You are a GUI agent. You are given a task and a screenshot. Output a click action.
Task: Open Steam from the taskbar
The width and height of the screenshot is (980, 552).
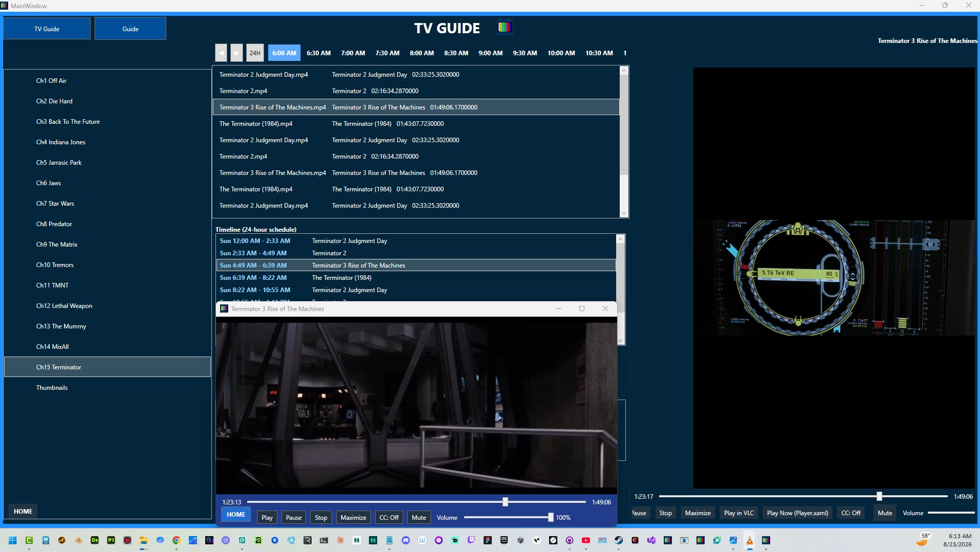click(x=619, y=540)
